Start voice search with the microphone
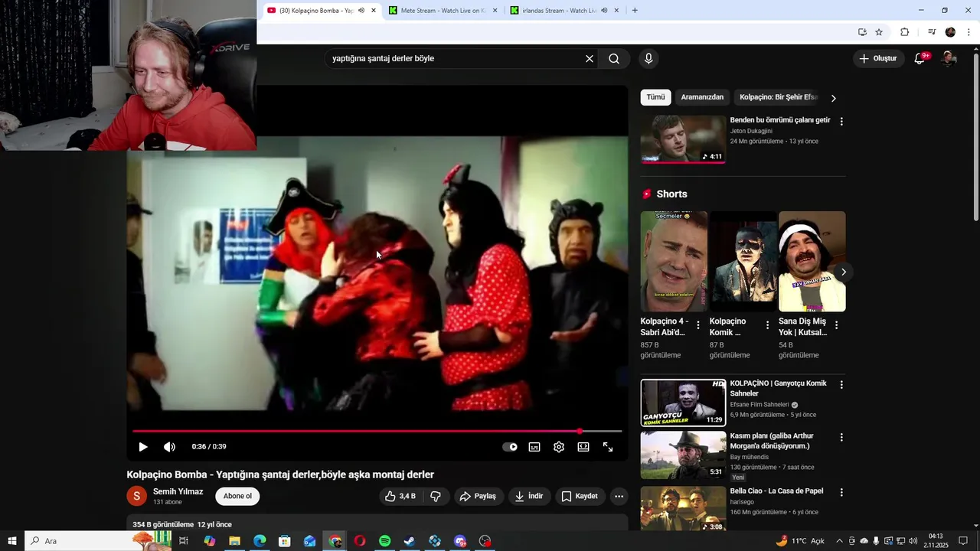Viewport: 980px width, 551px height. tap(648, 59)
